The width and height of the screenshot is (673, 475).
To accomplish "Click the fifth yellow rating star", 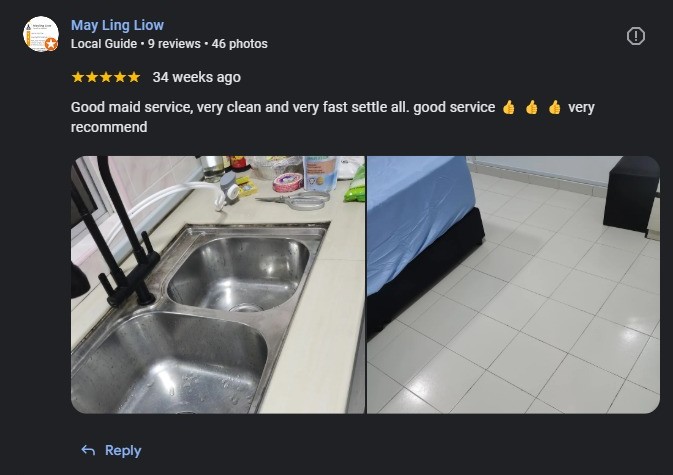I will [x=134, y=77].
